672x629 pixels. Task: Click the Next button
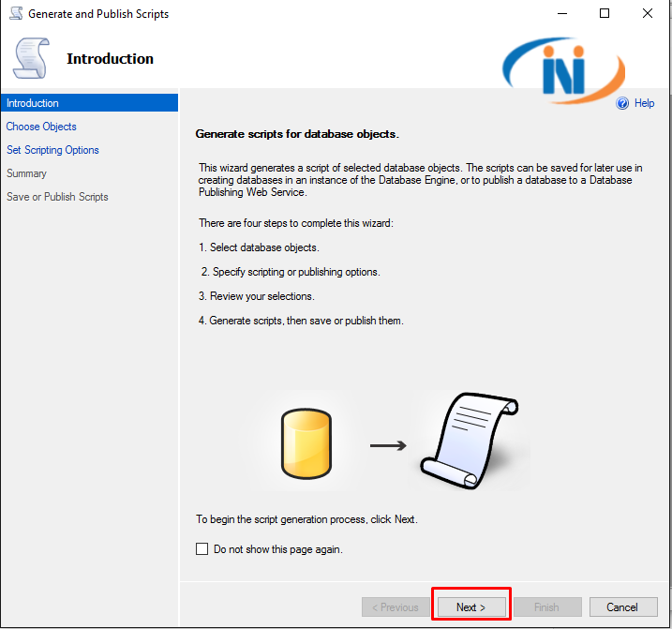tap(471, 607)
